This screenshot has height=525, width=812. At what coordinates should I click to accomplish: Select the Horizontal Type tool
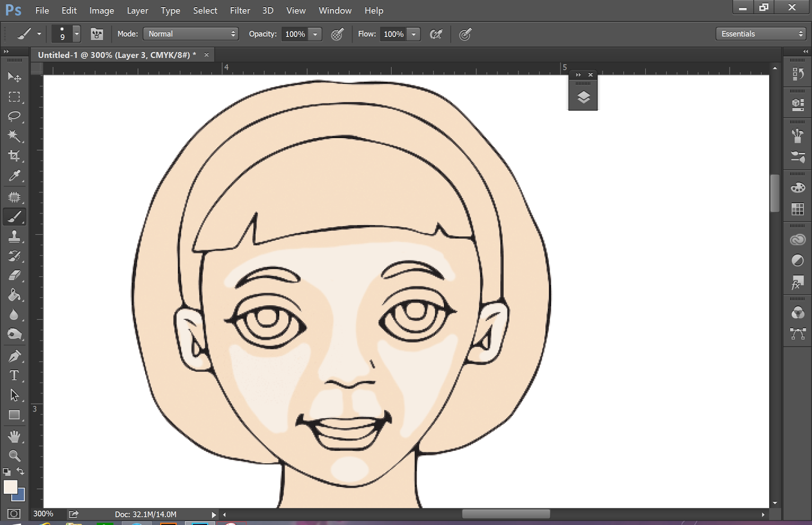coord(15,376)
